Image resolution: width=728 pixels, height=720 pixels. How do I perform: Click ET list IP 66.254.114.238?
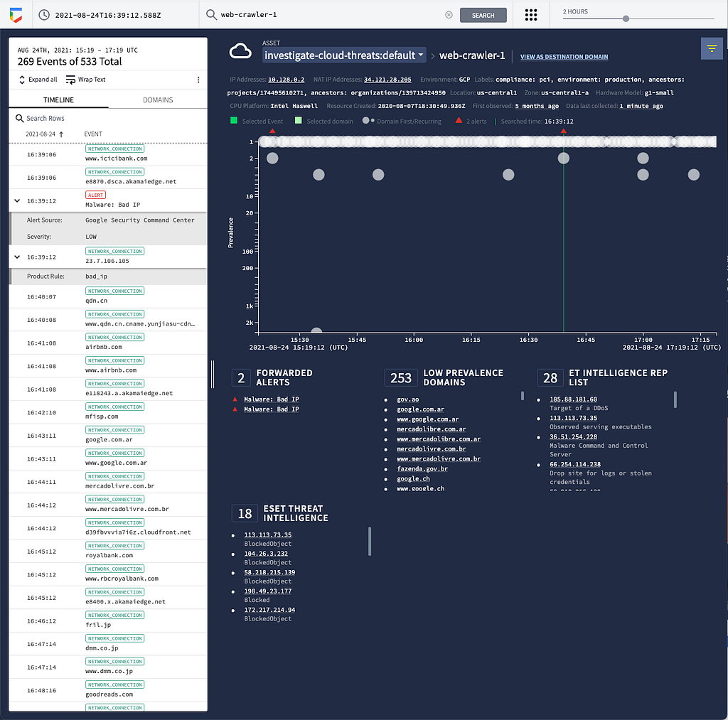tap(575, 464)
